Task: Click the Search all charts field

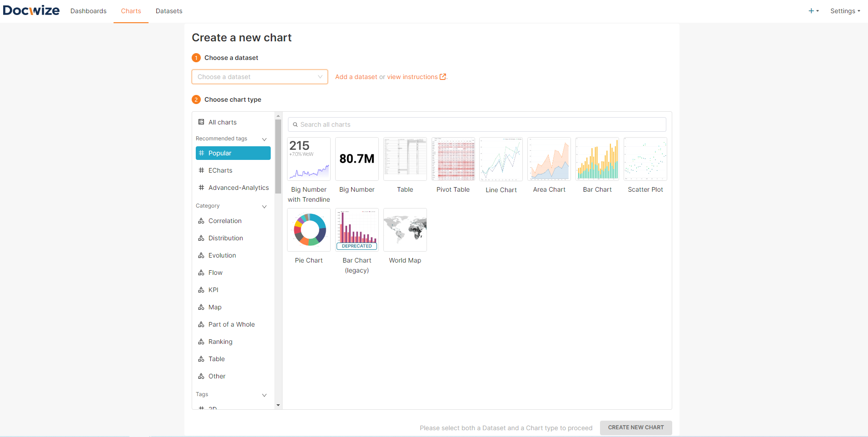Action: pyautogui.click(x=477, y=124)
